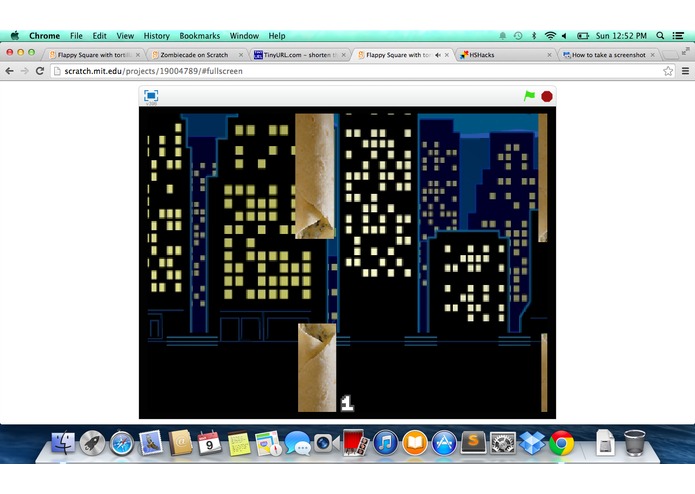Screen dimensions: 695x494
Task: Open Calendar from the Dock
Action: point(209,443)
